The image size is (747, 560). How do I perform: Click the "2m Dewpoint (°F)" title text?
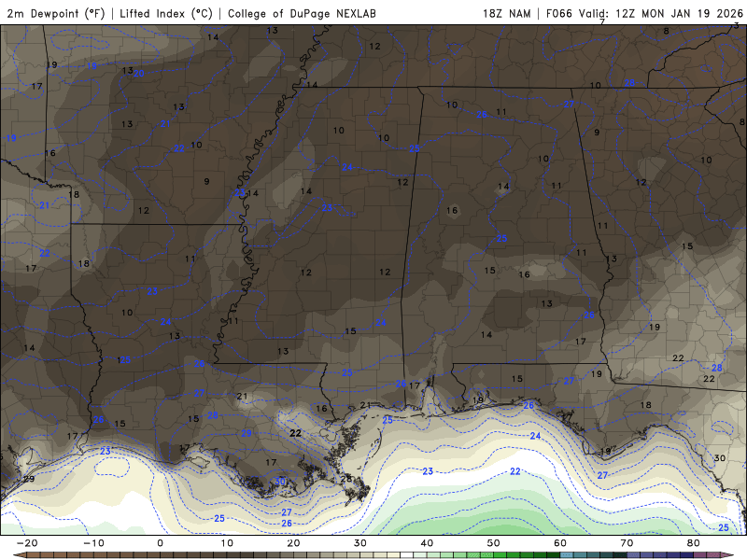[56, 13]
